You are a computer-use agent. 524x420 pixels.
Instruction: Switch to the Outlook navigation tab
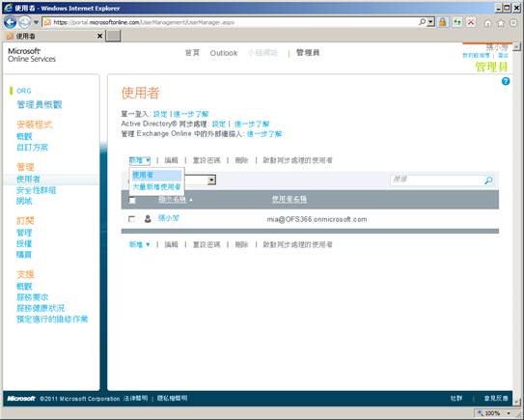coord(224,53)
